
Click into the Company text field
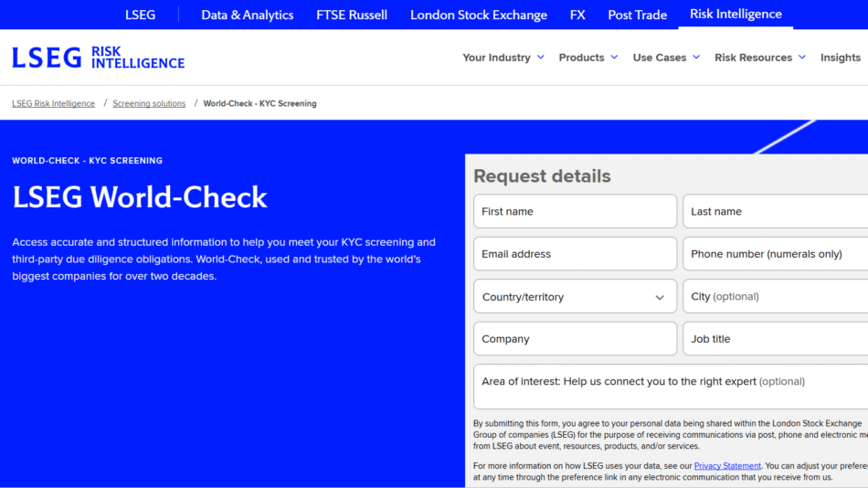point(575,339)
